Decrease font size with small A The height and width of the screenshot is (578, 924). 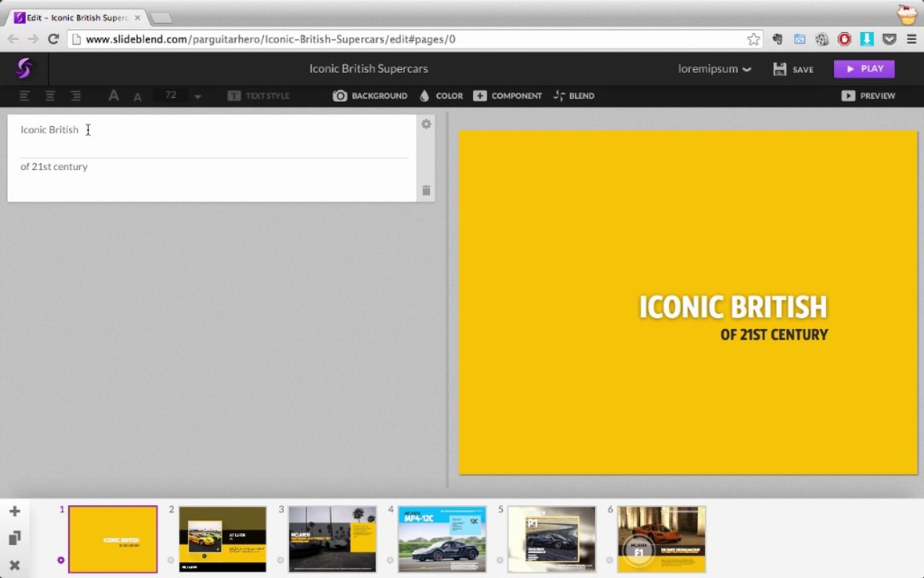tap(137, 96)
